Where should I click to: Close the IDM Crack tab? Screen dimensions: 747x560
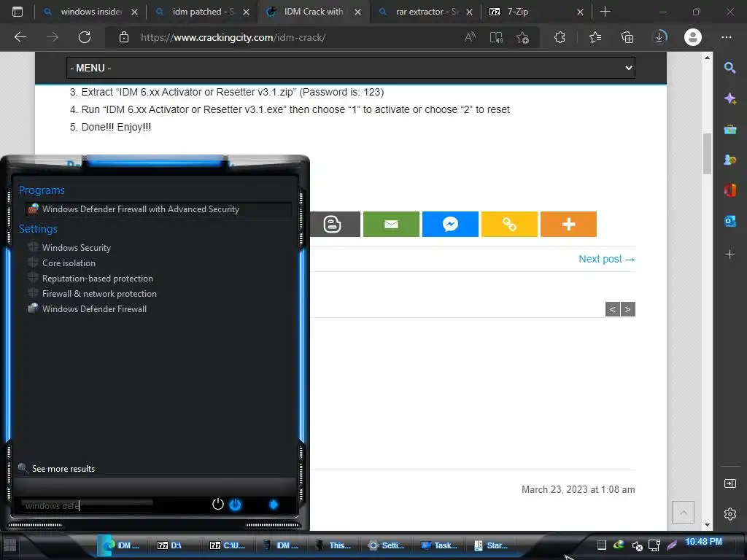coord(357,12)
